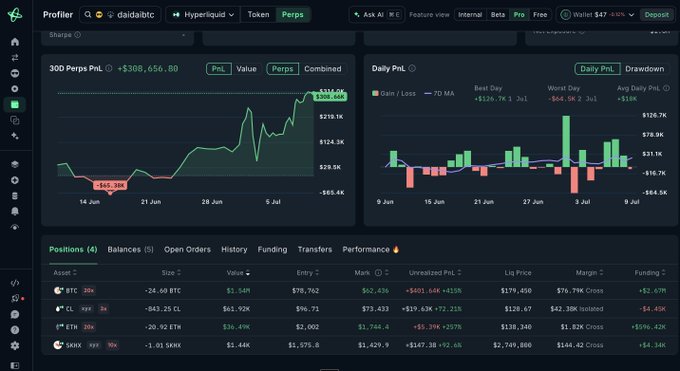The height and width of the screenshot is (371, 680).
Task: Open the overlapping squares sidebar icon
Action: pyautogui.click(x=15, y=120)
